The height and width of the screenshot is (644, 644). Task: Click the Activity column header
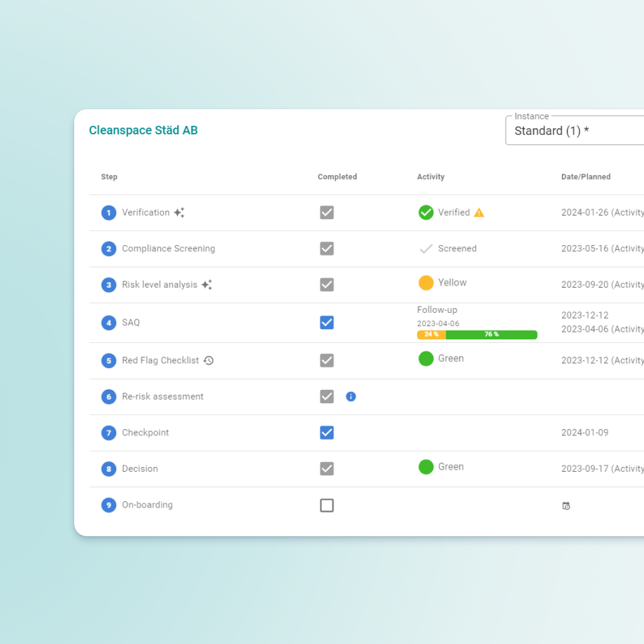tap(430, 176)
